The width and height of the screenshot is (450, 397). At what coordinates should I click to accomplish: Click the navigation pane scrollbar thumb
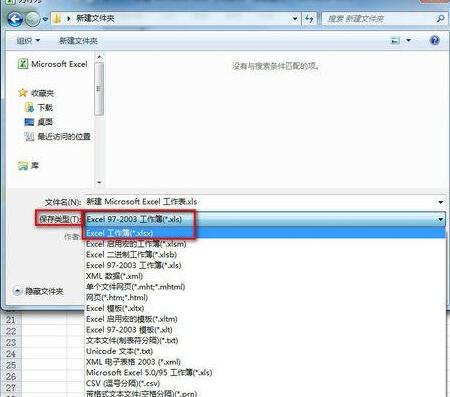[x=99, y=89]
